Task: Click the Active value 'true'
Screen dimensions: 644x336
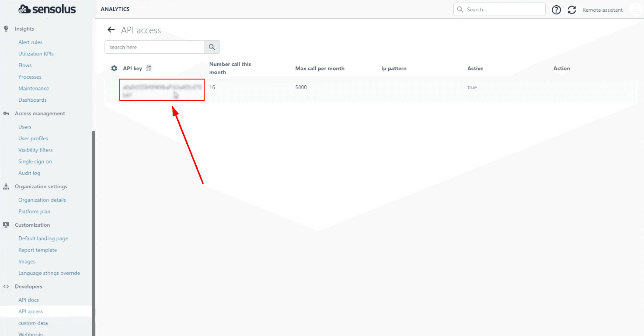Action: coord(472,87)
